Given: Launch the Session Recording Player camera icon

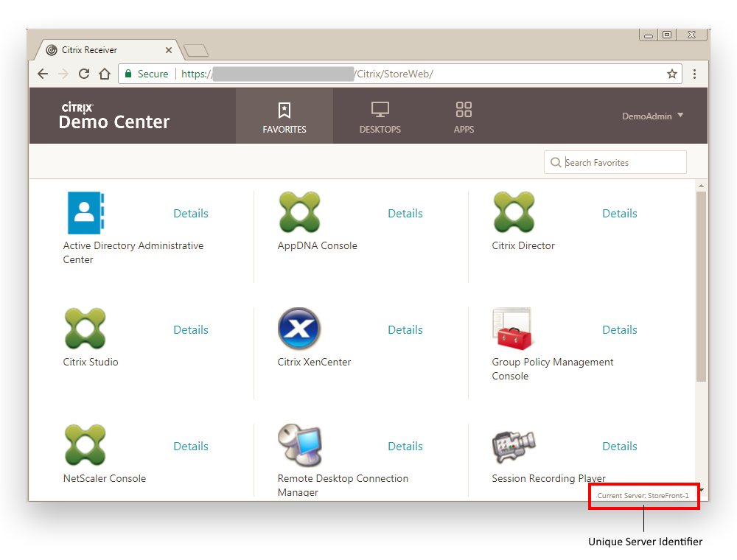Looking at the screenshot, I should pyautogui.click(x=514, y=447).
